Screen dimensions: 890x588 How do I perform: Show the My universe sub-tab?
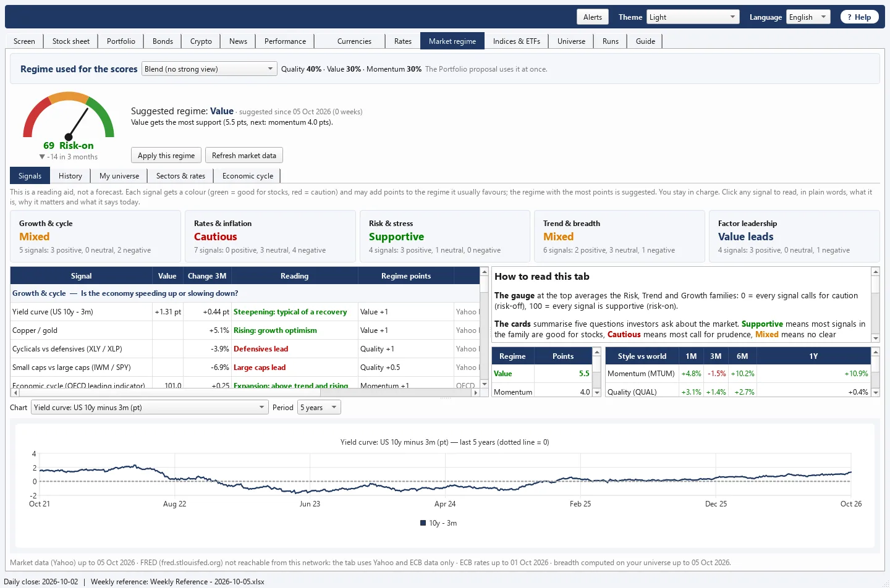click(119, 176)
